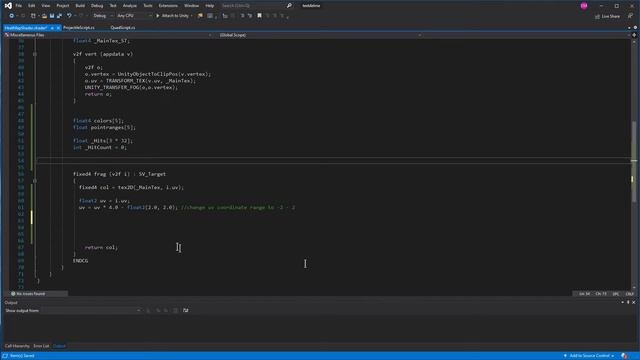Select the Output bottom tab
The image size is (640, 360).
tap(59, 346)
